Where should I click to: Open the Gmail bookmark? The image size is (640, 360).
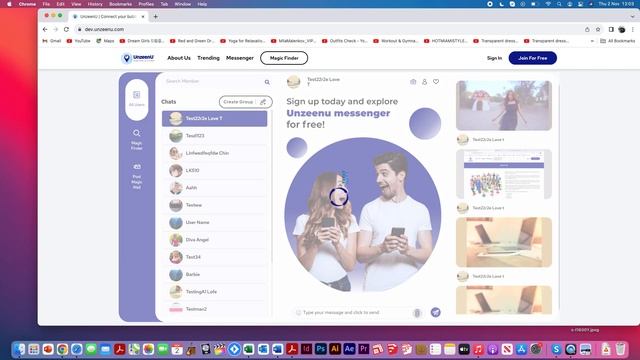(x=51, y=41)
